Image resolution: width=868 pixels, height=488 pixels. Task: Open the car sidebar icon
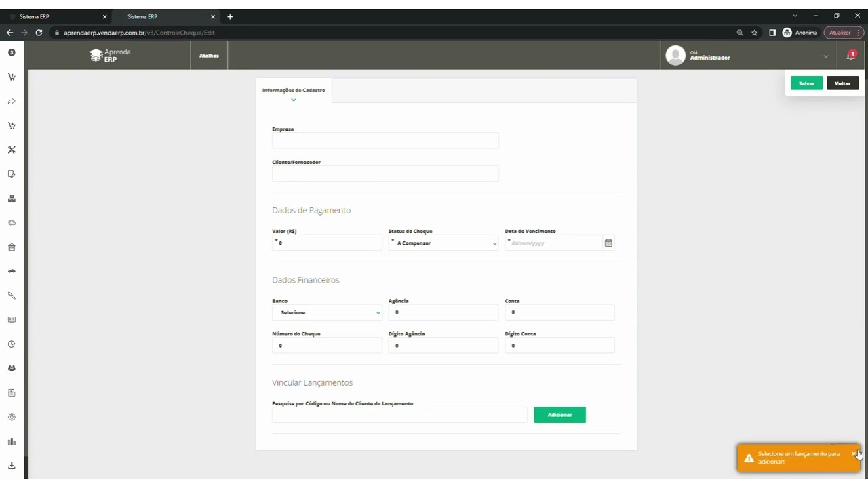12,271
